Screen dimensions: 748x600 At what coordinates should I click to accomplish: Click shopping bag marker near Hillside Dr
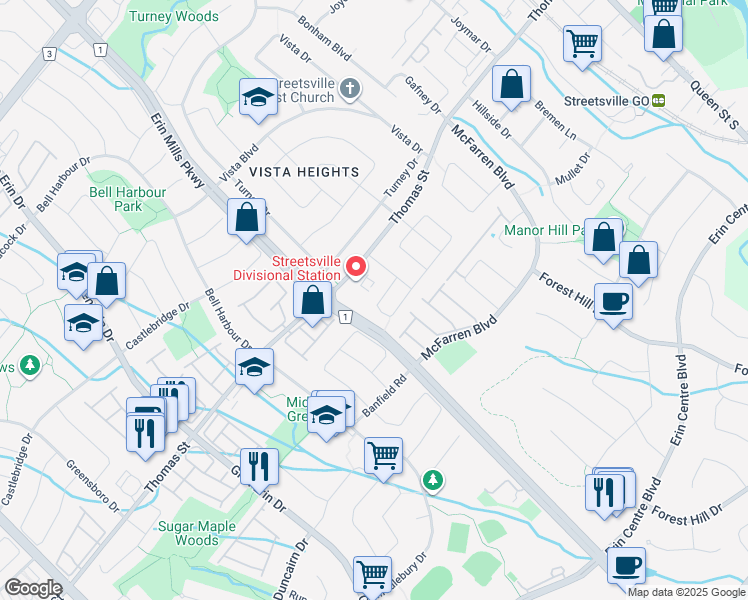pyautogui.click(x=511, y=88)
